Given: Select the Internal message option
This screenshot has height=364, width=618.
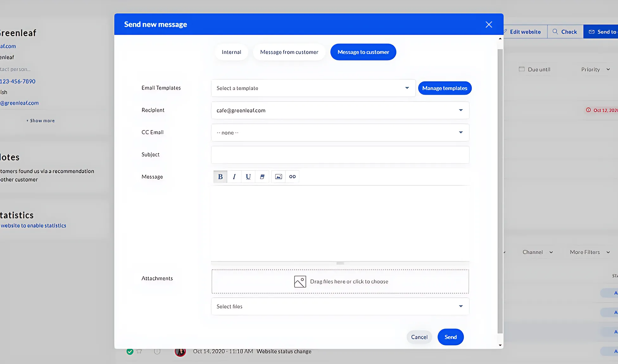Looking at the screenshot, I should coord(231,52).
